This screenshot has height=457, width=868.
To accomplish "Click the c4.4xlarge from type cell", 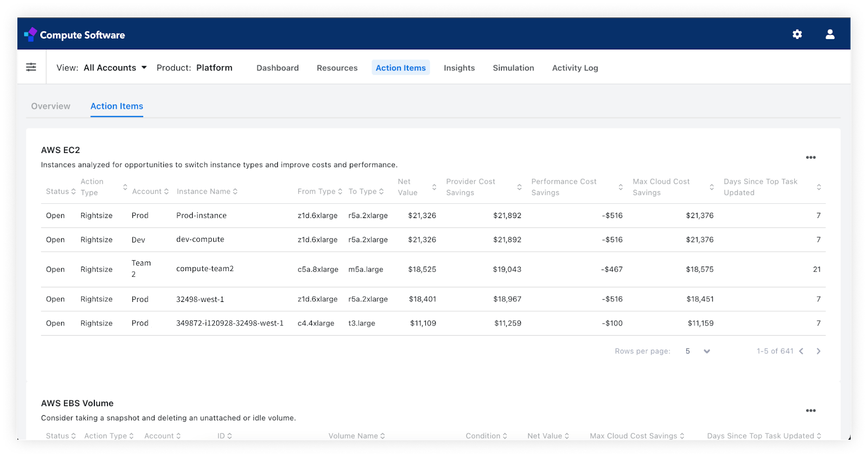I will tap(316, 323).
